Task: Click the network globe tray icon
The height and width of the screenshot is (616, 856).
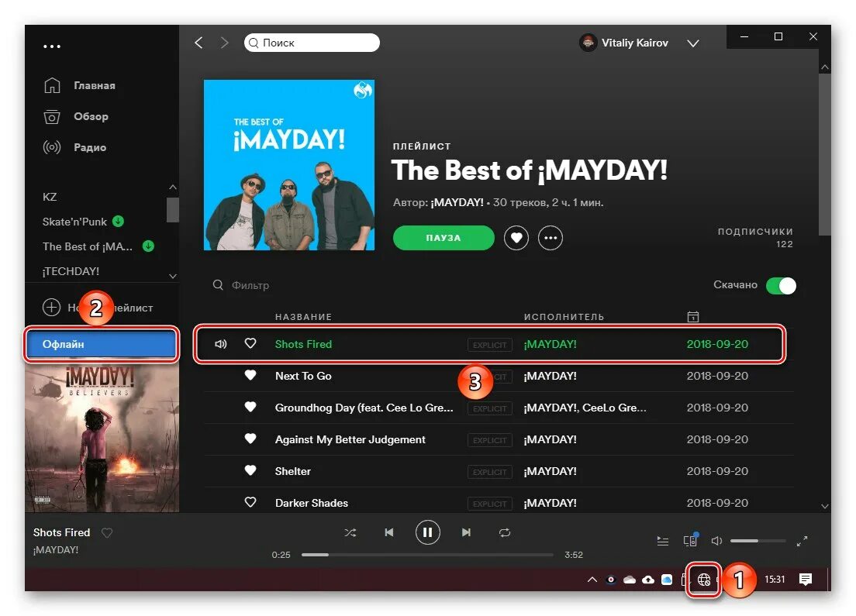Action: point(704,580)
